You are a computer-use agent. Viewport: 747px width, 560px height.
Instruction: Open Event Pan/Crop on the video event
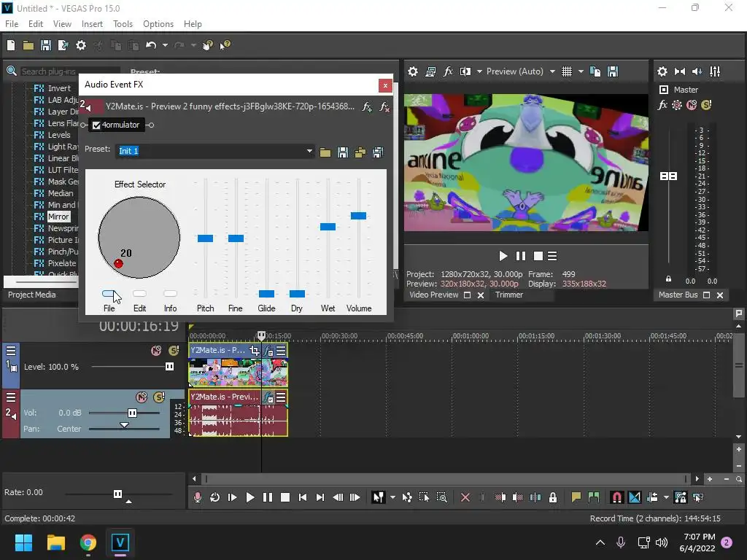[x=255, y=351]
